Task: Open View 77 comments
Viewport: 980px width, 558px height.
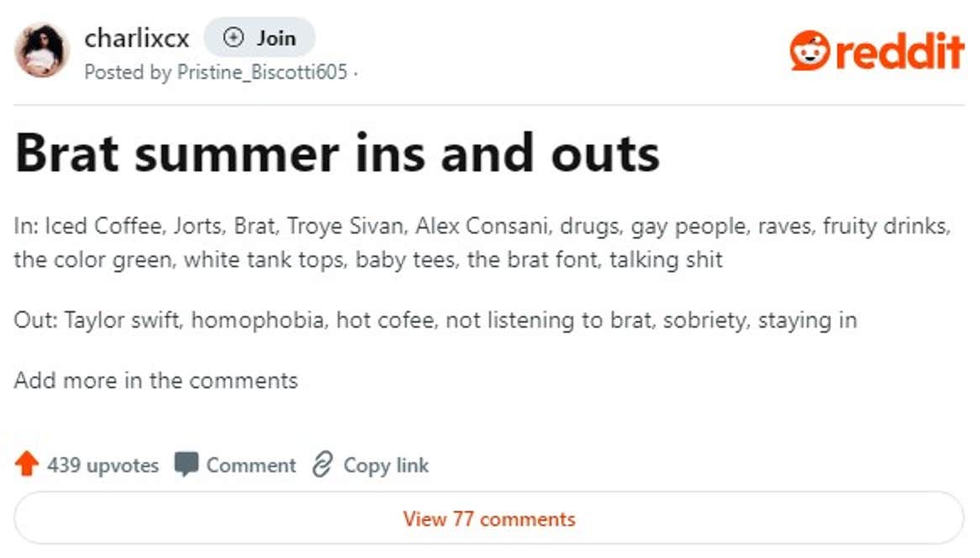Action: click(x=490, y=519)
